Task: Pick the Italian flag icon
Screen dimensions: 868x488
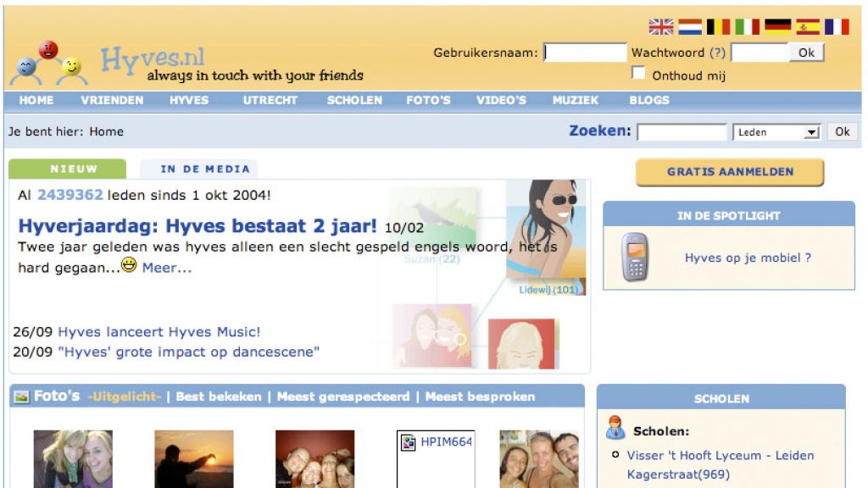Action: click(748, 26)
